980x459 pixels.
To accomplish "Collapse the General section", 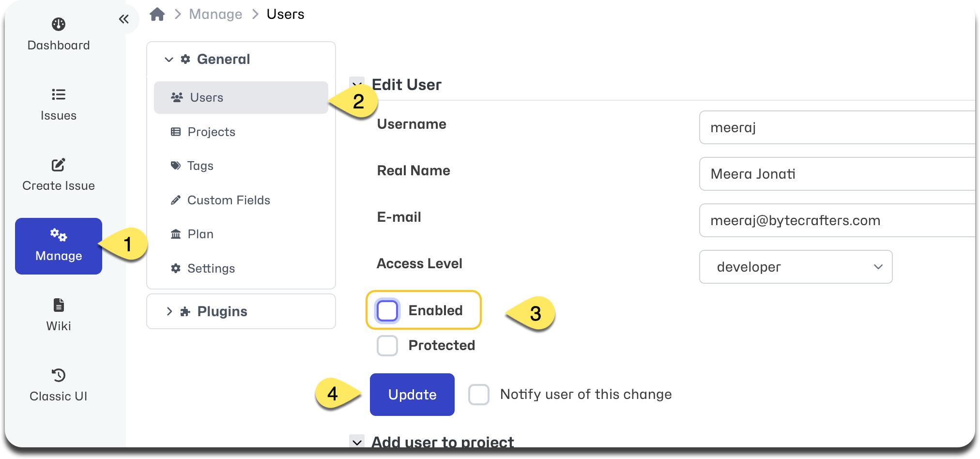I will tap(169, 60).
